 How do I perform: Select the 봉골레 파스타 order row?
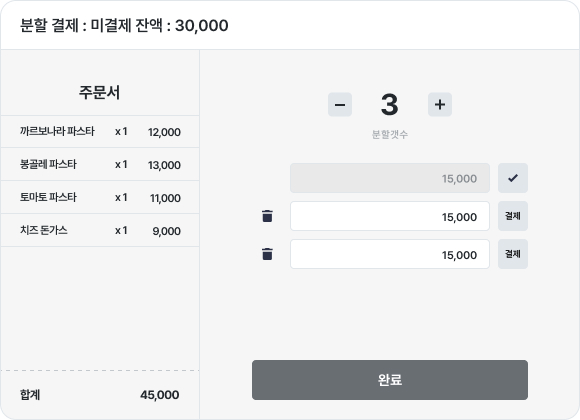(100, 165)
